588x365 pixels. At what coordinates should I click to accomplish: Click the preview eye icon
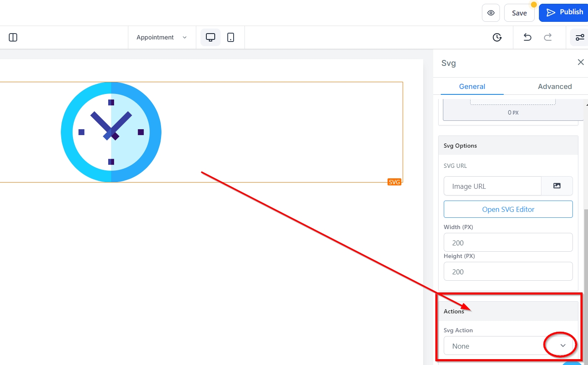pyautogui.click(x=491, y=13)
